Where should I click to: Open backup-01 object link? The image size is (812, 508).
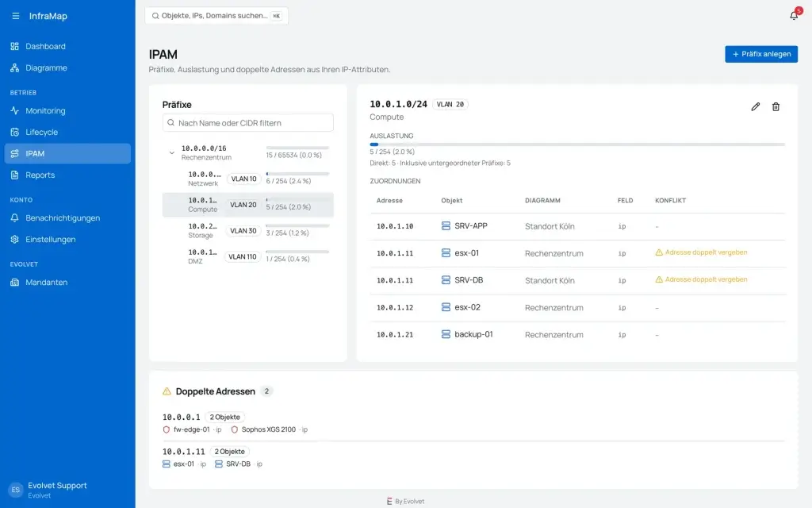coord(473,334)
